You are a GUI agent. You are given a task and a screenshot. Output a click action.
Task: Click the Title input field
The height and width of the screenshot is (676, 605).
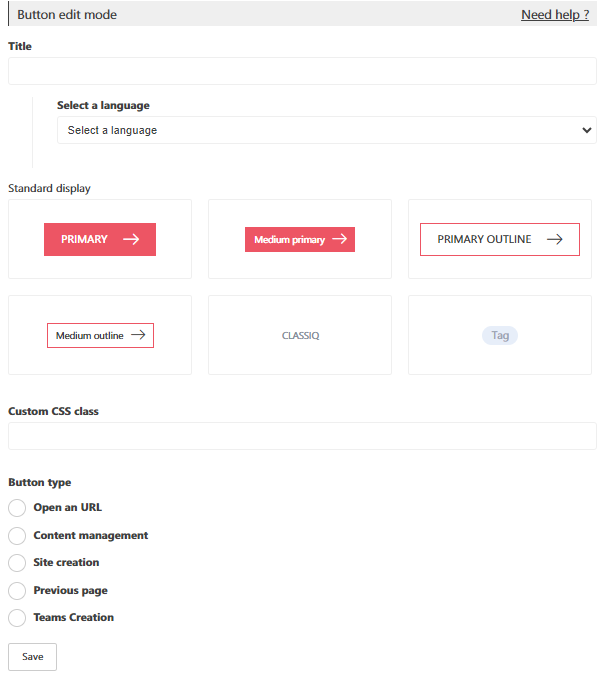tap(302, 71)
